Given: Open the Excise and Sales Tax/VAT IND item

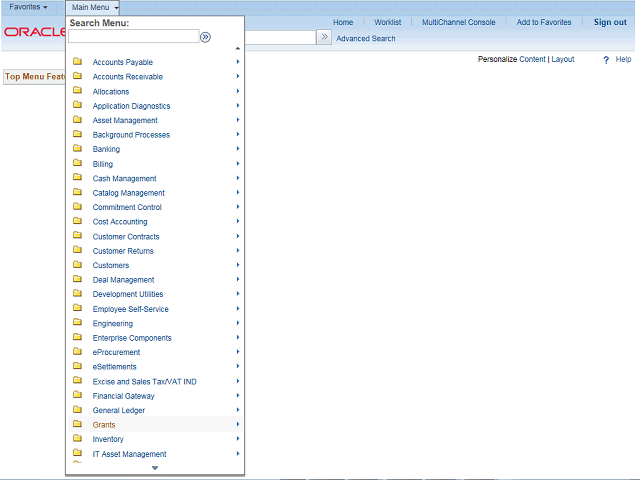Looking at the screenshot, I should pos(144,382).
